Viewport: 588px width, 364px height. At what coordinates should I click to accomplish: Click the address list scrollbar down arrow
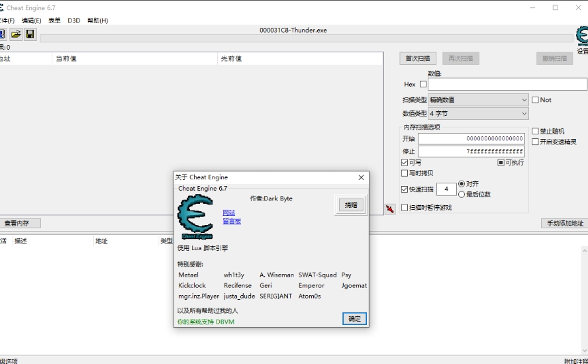coord(585,351)
